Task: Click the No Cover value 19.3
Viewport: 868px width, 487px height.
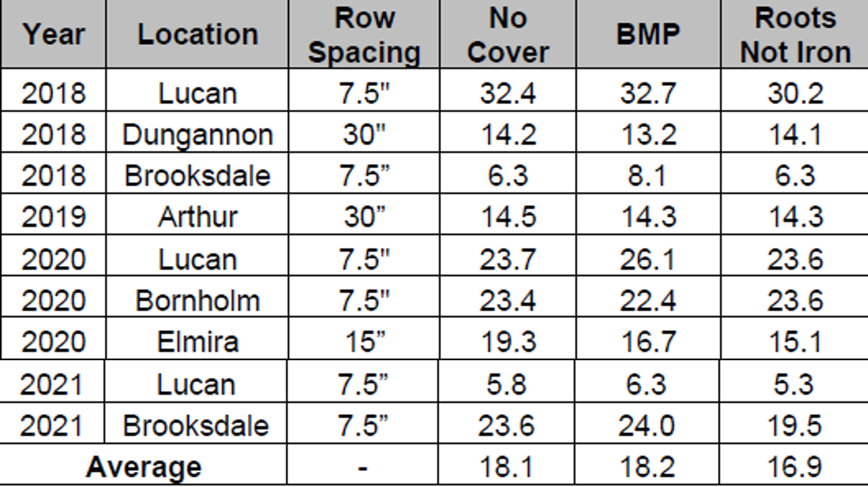Action: 508,342
